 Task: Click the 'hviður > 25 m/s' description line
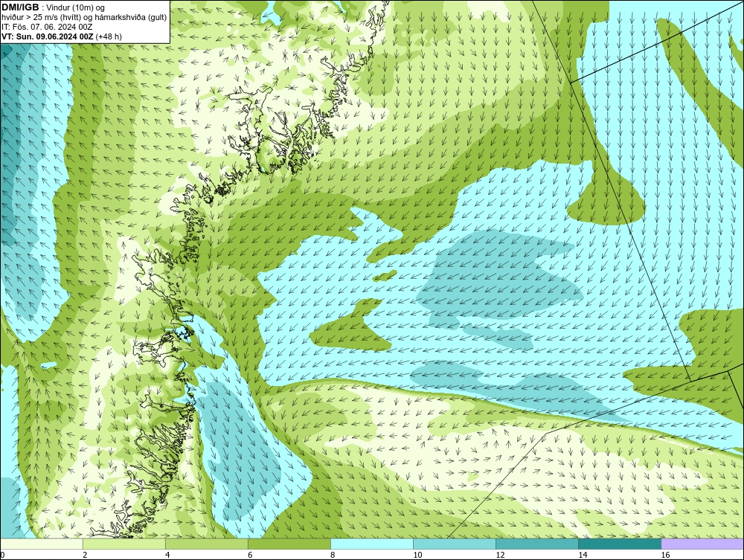(x=84, y=17)
